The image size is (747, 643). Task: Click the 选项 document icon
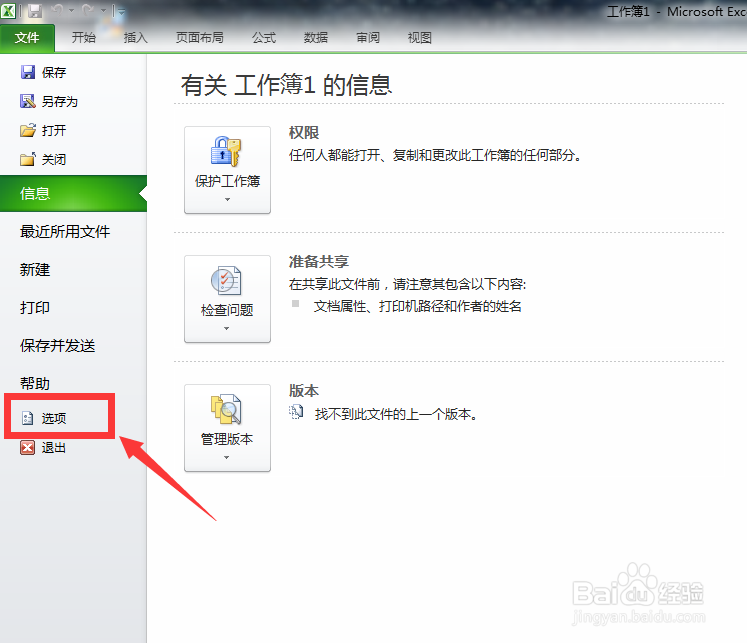click(x=28, y=418)
